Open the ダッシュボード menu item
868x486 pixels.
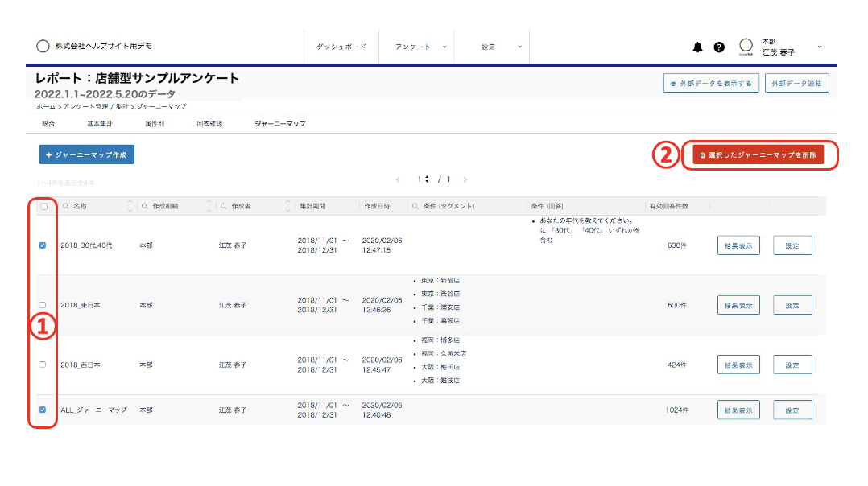coord(341,47)
